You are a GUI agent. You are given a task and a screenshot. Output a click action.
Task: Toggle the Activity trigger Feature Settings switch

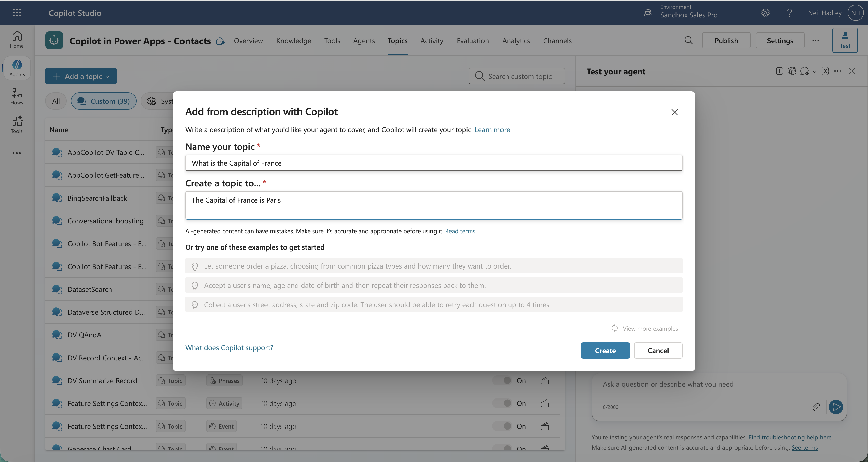(x=502, y=403)
